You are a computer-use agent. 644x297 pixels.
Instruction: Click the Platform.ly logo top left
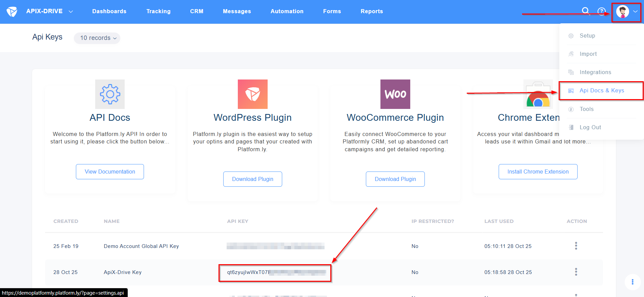(x=11, y=11)
